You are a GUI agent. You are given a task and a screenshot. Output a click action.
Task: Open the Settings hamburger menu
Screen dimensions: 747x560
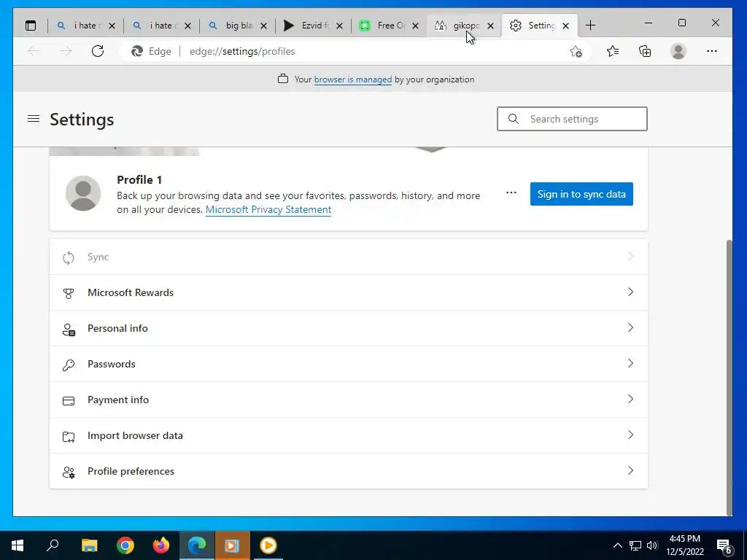click(x=34, y=119)
